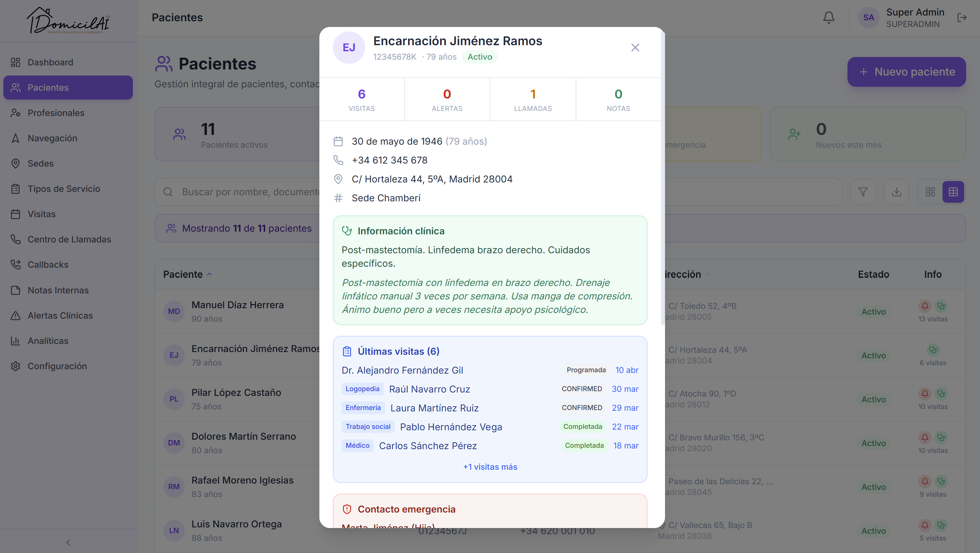The width and height of the screenshot is (980, 553).
Task: Open Dashboard from the sidebar
Action: tap(68, 62)
